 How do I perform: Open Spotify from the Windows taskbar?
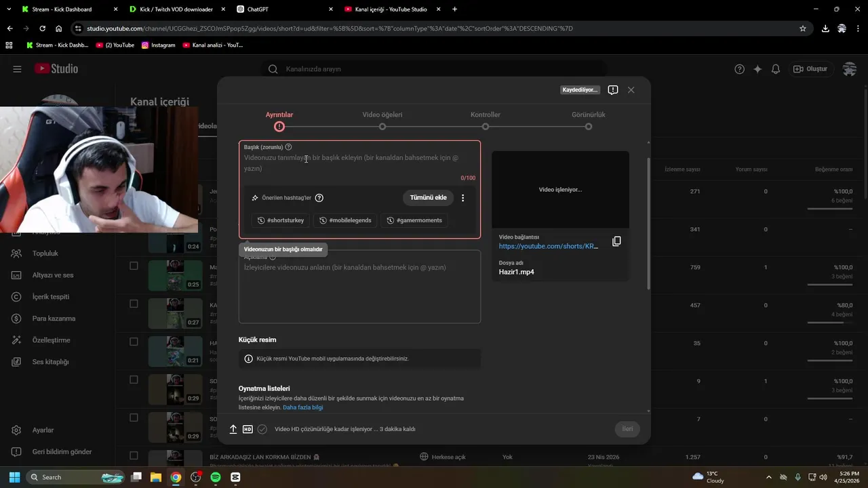pyautogui.click(x=216, y=477)
